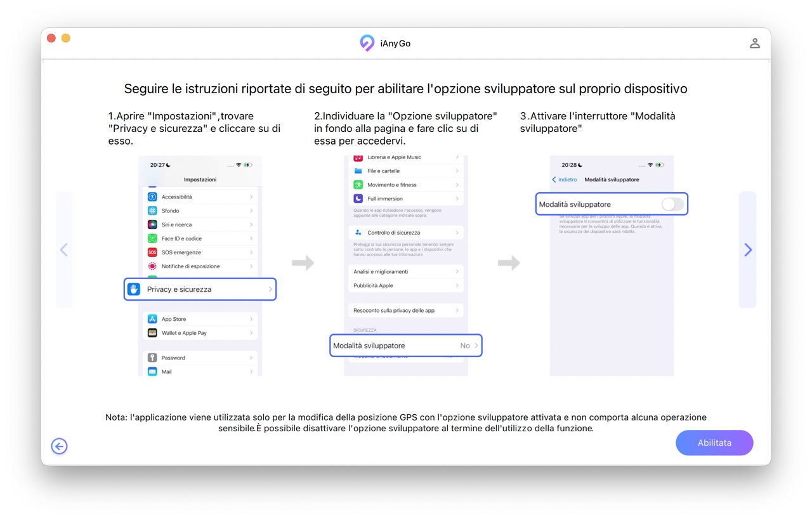This screenshot has height=520, width=812.
Task: Click the Indietro back link
Action: click(x=565, y=179)
